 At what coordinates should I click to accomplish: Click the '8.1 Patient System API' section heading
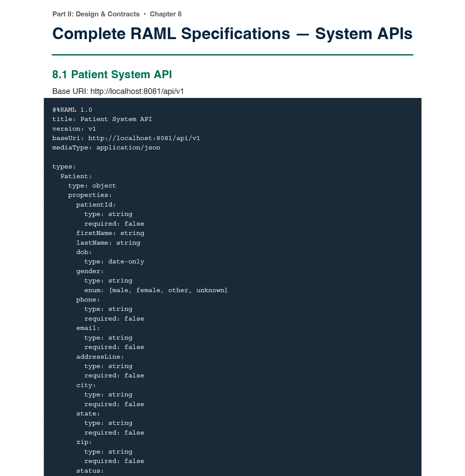click(x=112, y=75)
